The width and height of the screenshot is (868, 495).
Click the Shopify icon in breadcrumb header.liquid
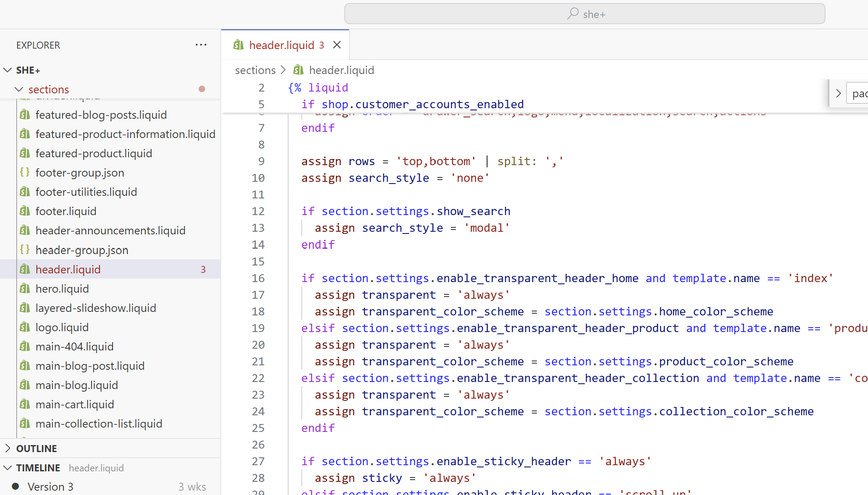point(299,70)
